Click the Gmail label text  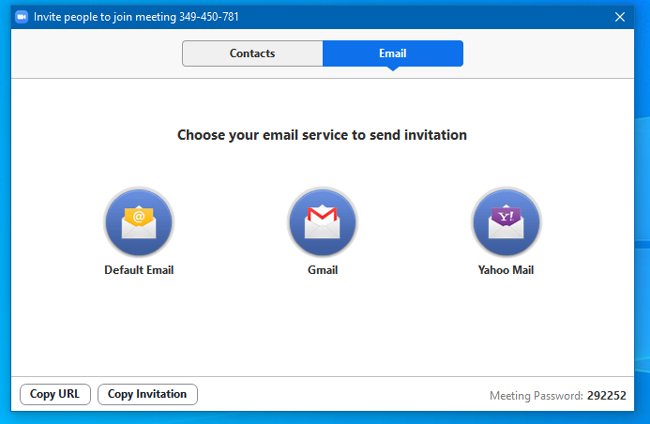tap(323, 270)
